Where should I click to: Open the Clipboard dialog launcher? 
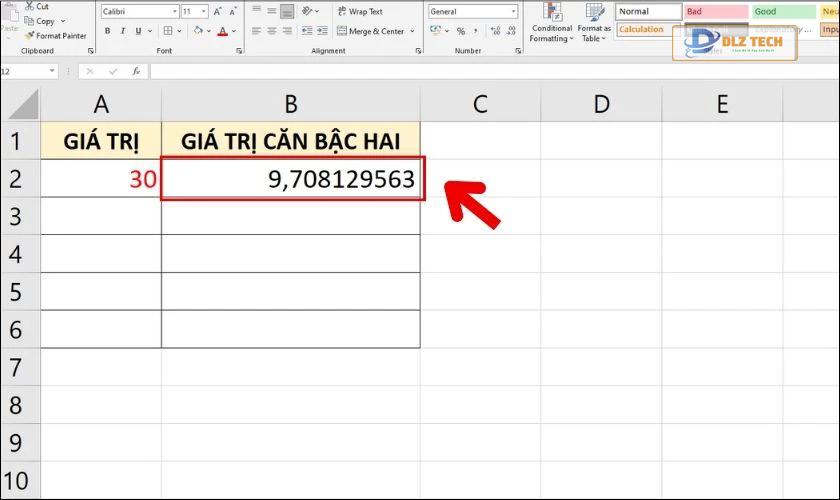[x=91, y=51]
